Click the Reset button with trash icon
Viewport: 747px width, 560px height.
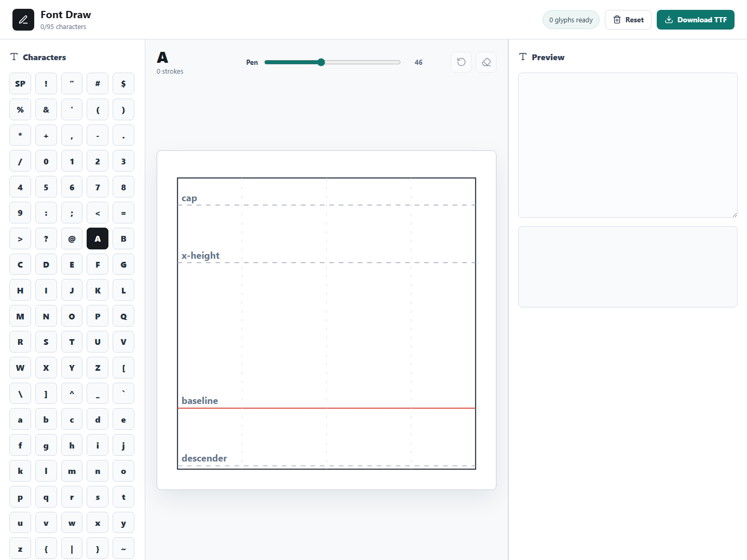coord(628,20)
